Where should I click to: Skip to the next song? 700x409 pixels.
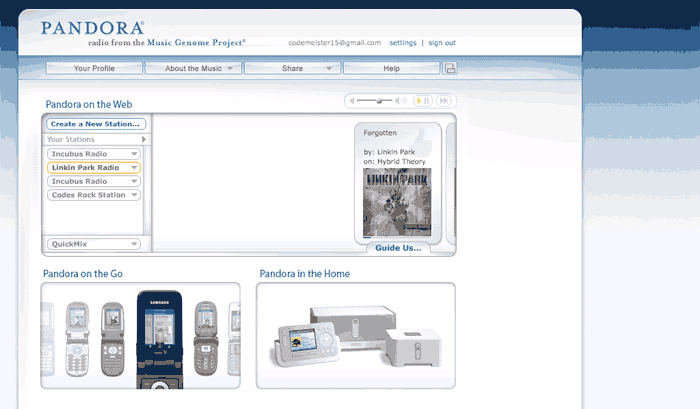(443, 101)
